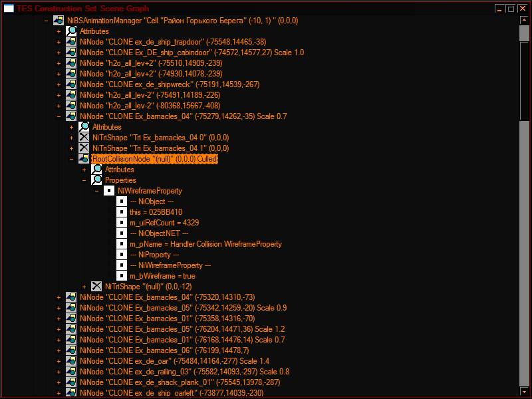The height and width of the screenshot is (399, 532).
Task: Maximize the Scene Graph window
Action: coord(511,8)
